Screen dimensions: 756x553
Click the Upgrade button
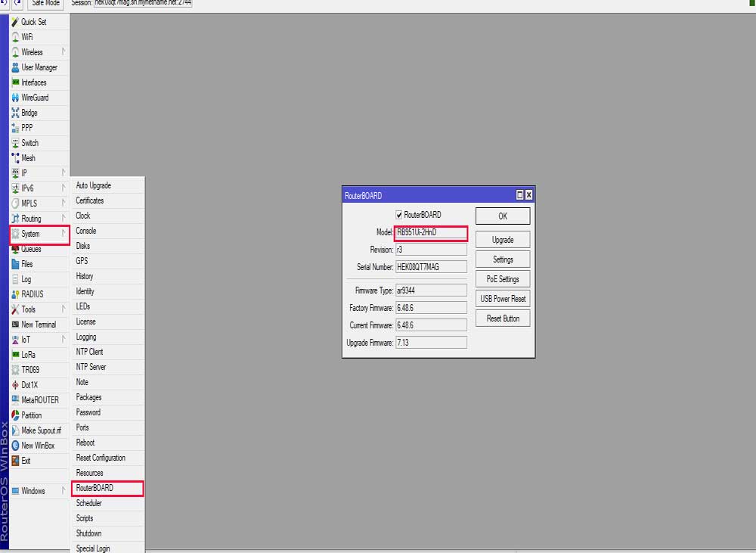coord(503,240)
